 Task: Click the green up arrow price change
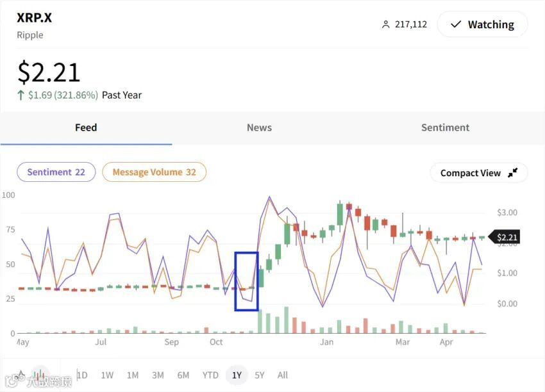pos(21,95)
